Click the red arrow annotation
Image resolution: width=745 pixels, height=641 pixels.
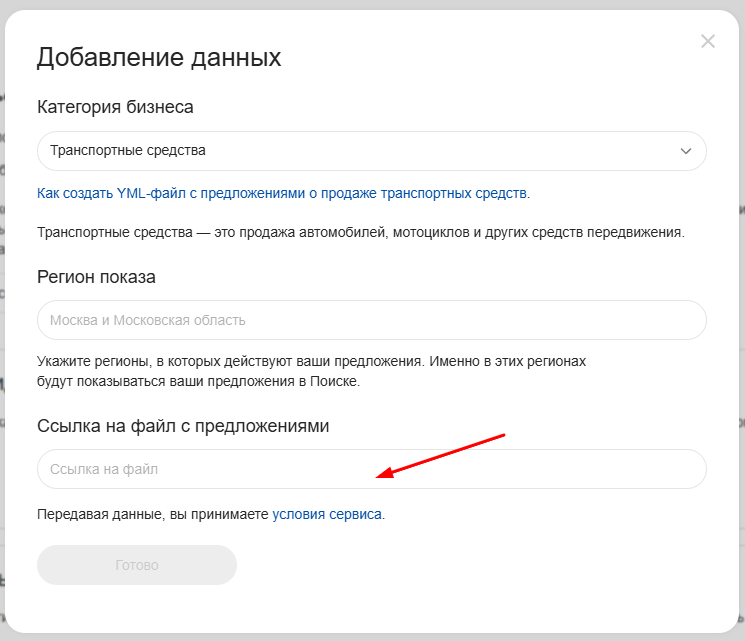445,456
